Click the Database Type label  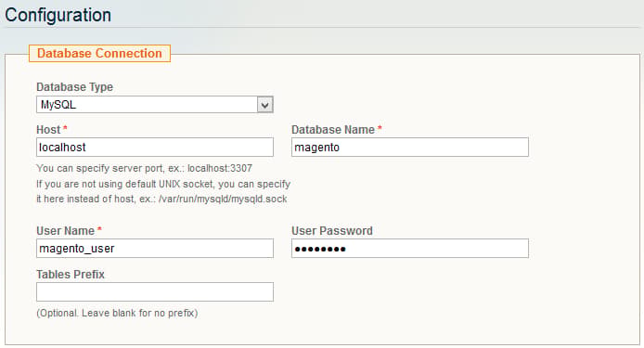pyautogui.click(x=74, y=87)
